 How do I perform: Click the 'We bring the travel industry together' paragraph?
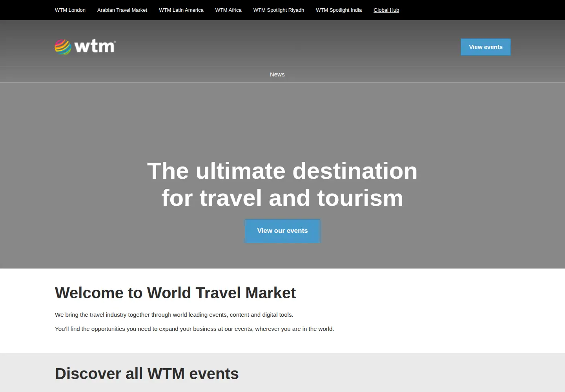click(x=174, y=315)
